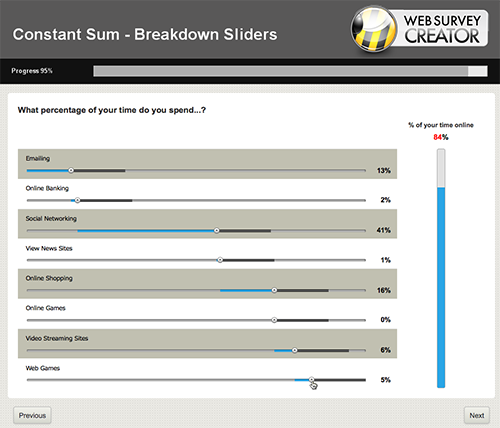The width and height of the screenshot is (500, 428).
Task: Go to the Next survey page
Action: click(x=477, y=415)
